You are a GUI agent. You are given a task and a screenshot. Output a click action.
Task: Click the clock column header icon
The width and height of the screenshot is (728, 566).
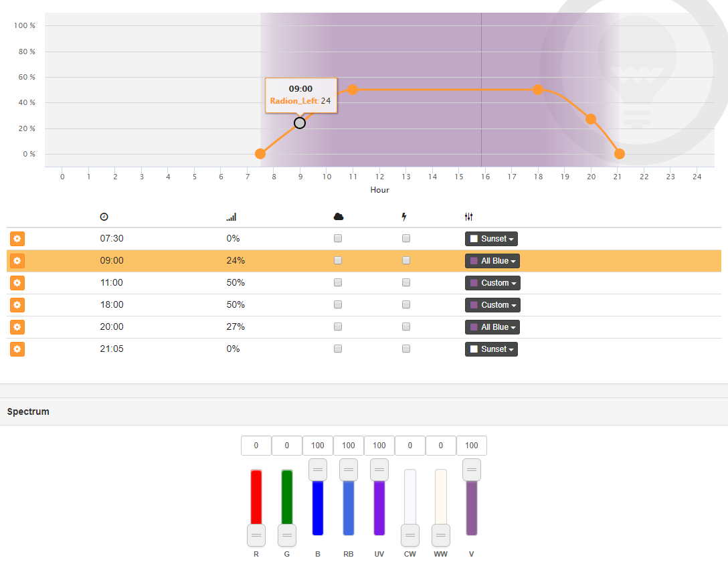point(104,217)
